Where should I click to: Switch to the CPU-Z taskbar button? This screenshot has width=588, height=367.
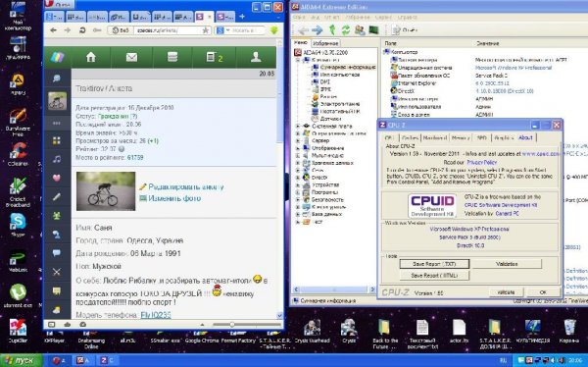pyautogui.click(x=108, y=360)
